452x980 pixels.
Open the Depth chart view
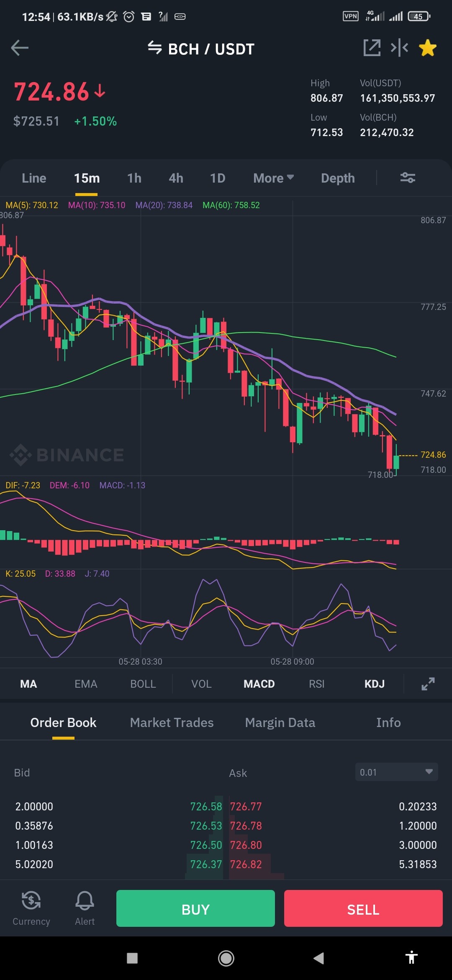point(338,178)
